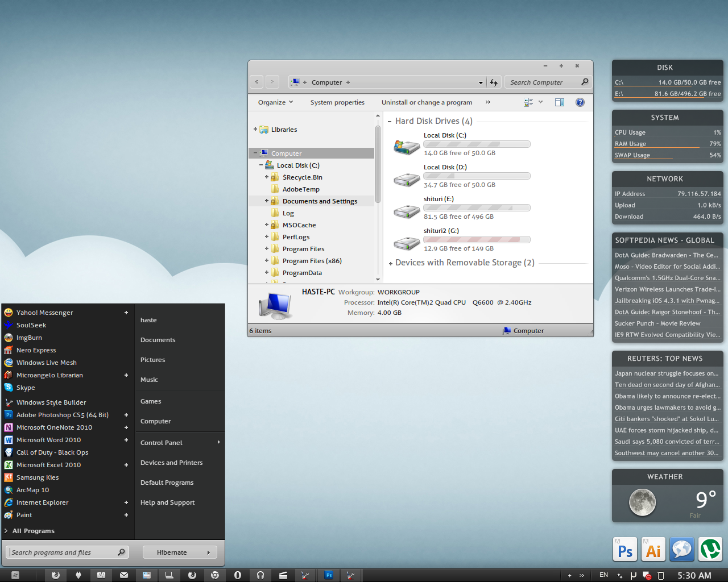The height and width of the screenshot is (582, 728).
Task: Open the address bar history dropdown
Action: (x=481, y=82)
